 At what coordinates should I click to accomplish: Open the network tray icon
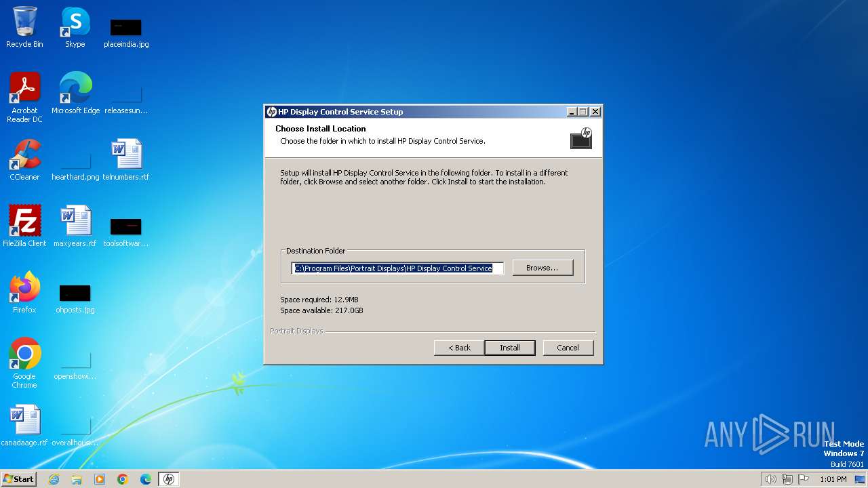[x=787, y=479]
